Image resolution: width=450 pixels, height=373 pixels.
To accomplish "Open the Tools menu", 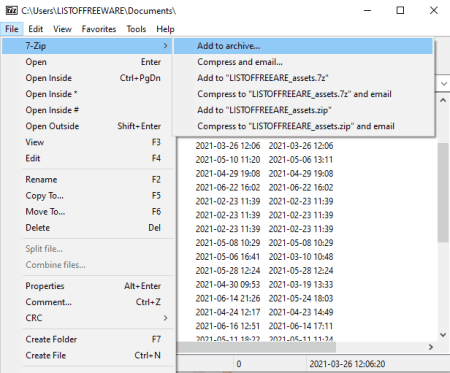I will tap(136, 29).
